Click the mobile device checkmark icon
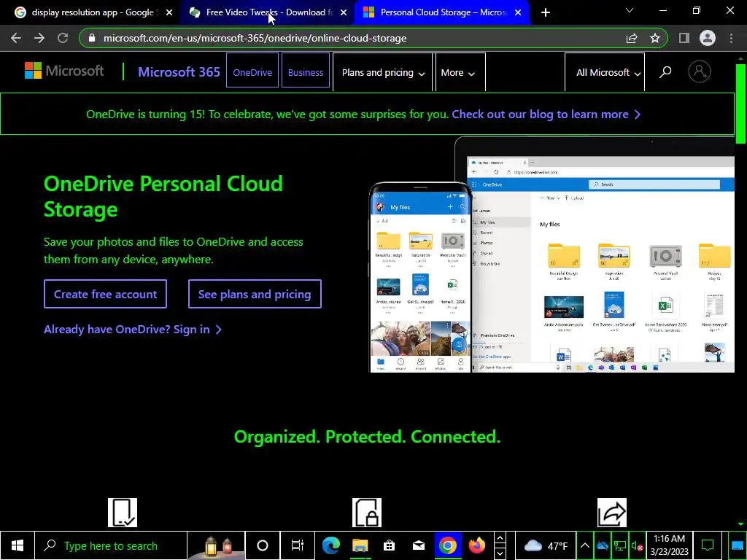Viewport: 747px width, 560px height. 123,513
